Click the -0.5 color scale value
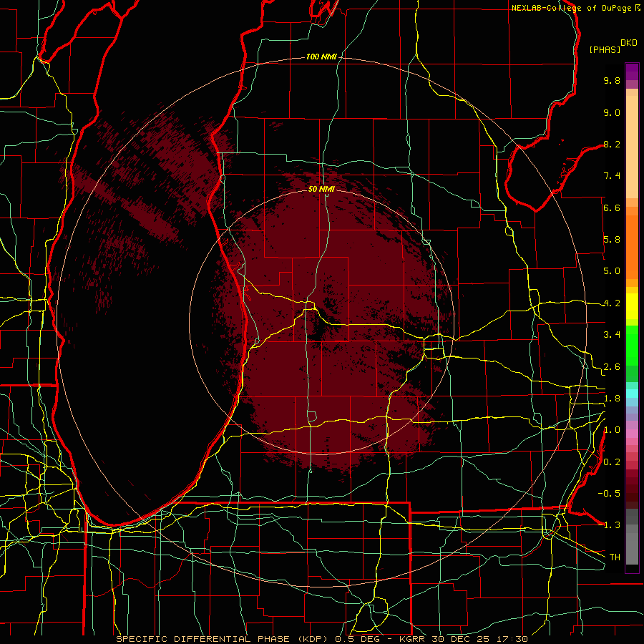The height and width of the screenshot is (644, 644). (x=609, y=494)
